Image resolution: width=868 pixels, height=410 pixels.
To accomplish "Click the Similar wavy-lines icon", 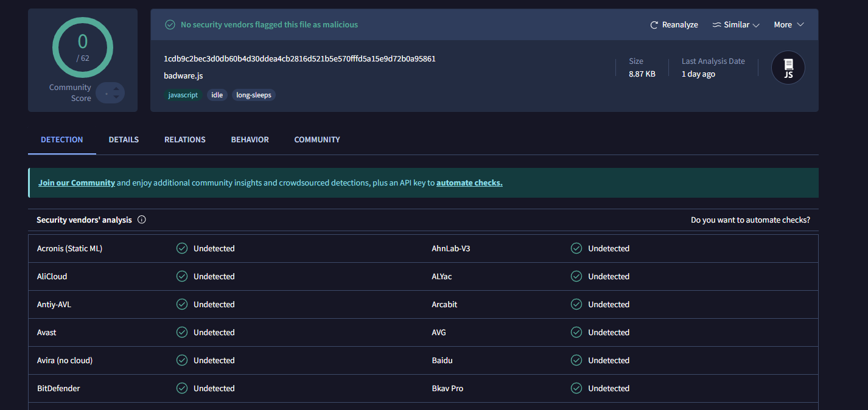I will tap(716, 25).
